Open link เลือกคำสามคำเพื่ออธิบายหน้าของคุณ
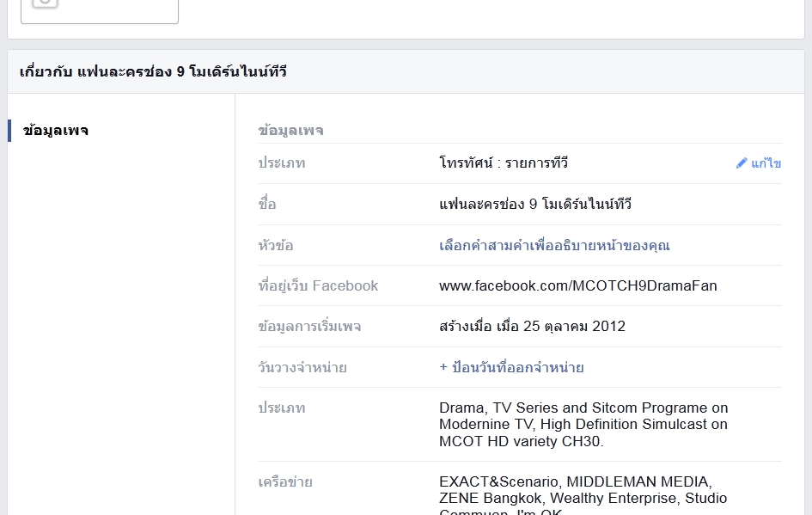The height and width of the screenshot is (515, 812). coord(554,245)
